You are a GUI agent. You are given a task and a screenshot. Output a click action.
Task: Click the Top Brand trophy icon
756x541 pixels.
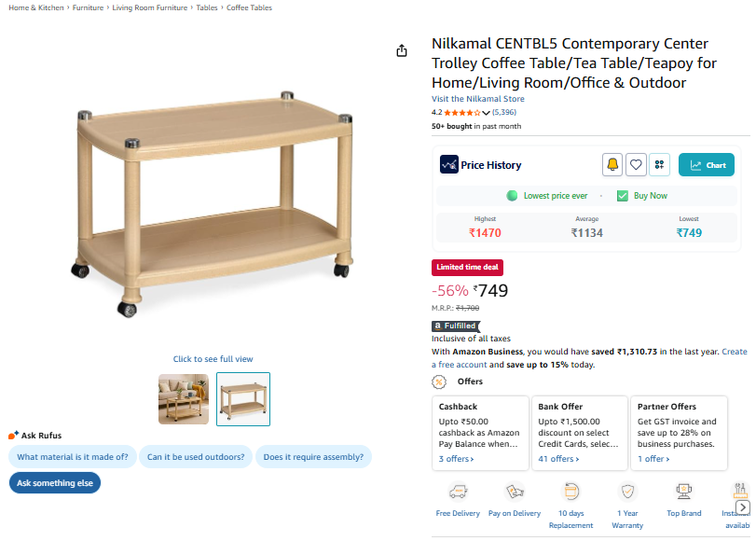(x=684, y=492)
